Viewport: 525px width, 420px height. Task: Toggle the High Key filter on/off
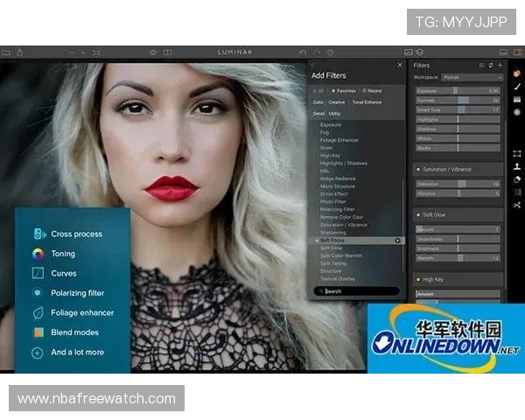point(417,279)
